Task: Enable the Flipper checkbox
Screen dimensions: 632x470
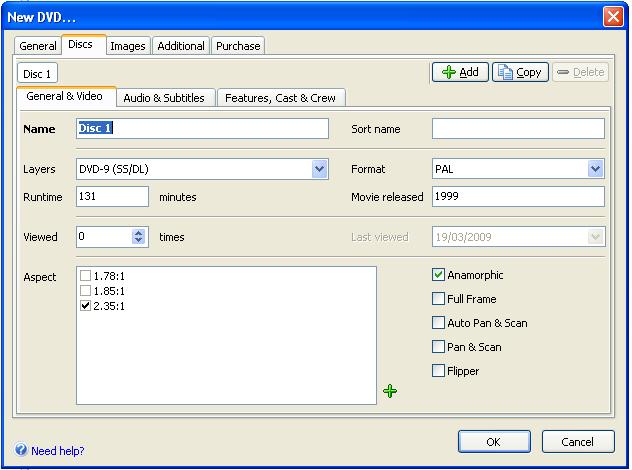Action: (438, 371)
